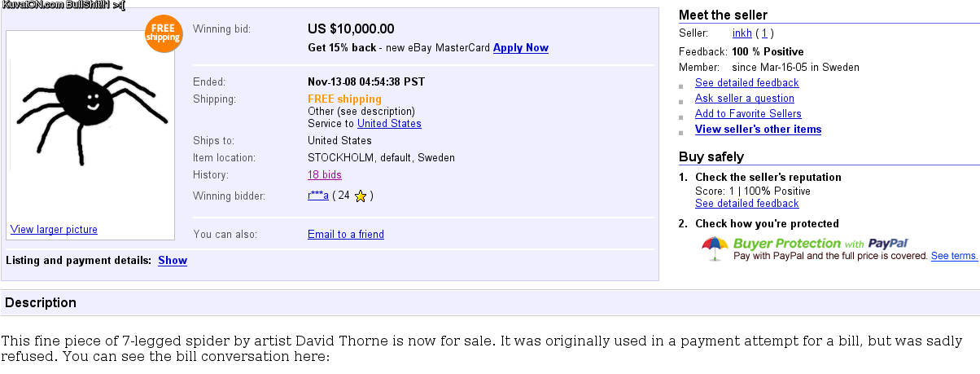Click Email to a friend
Image resolution: width=980 pixels, height=374 pixels.
tap(346, 235)
